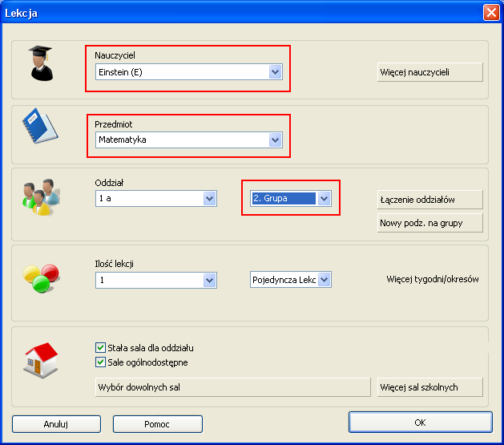Viewport: 504px width, 445px height.
Task: Open the Ilość lekcji dropdown arrow
Action: pos(210,280)
